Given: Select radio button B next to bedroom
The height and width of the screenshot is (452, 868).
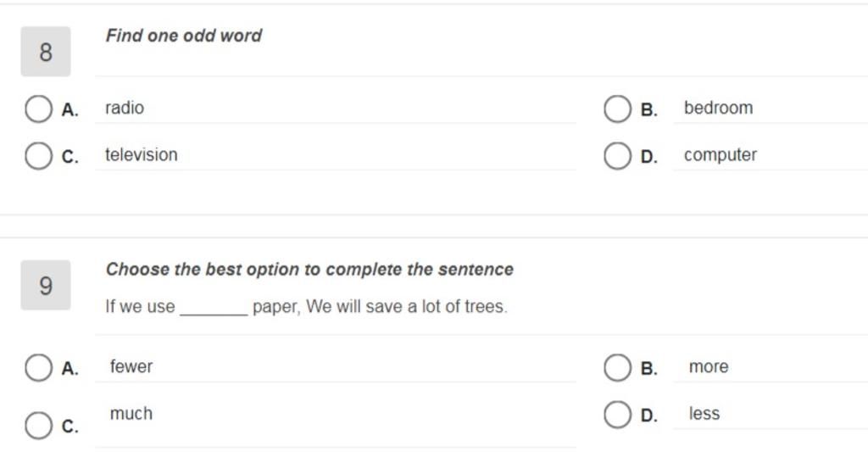Looking at the screenshot, I should point(617,109).
